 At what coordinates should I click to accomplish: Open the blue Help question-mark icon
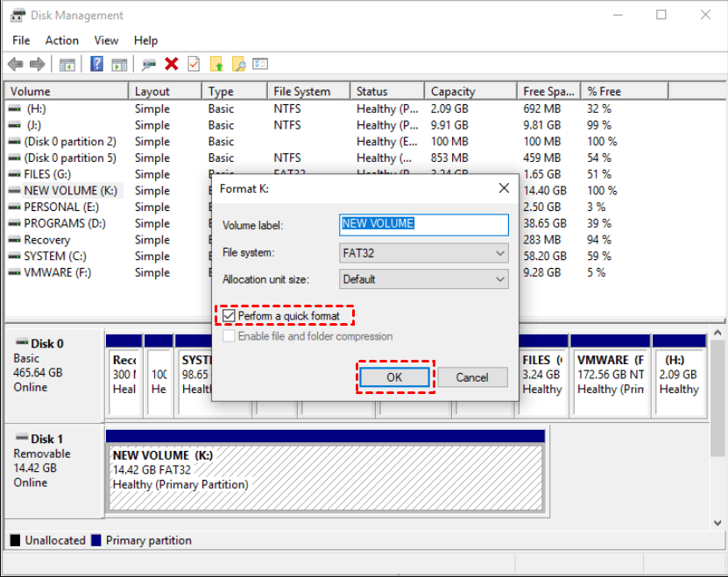click(x=96, y=64)
